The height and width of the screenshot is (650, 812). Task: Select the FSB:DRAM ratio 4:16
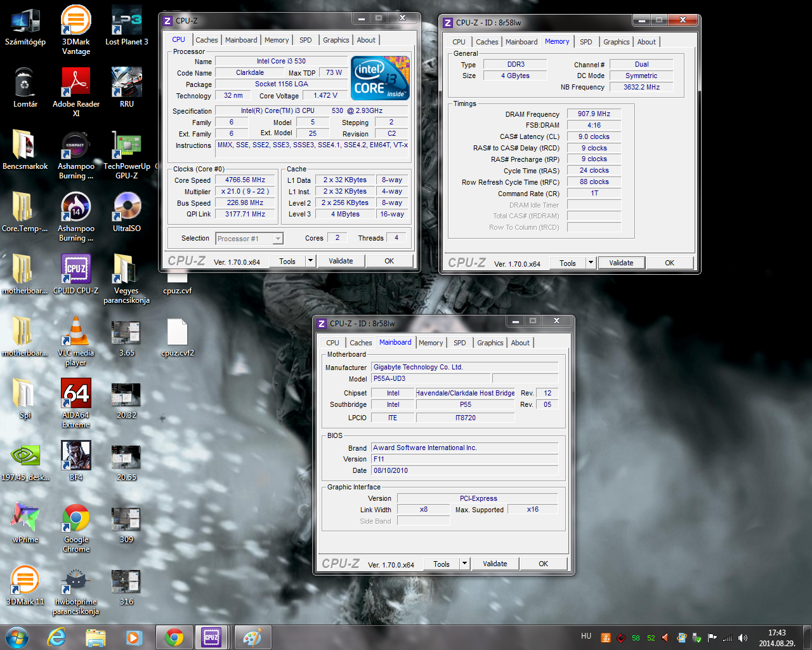(594, 126)
